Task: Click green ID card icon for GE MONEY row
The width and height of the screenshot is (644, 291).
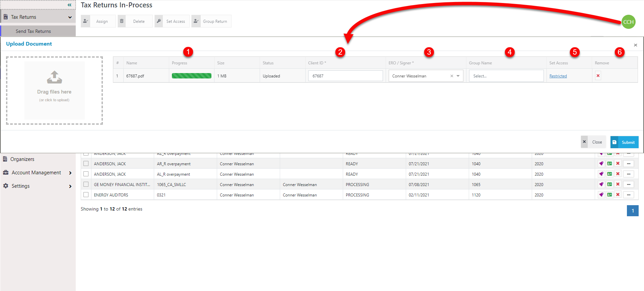Action: (x=609, y=184)
